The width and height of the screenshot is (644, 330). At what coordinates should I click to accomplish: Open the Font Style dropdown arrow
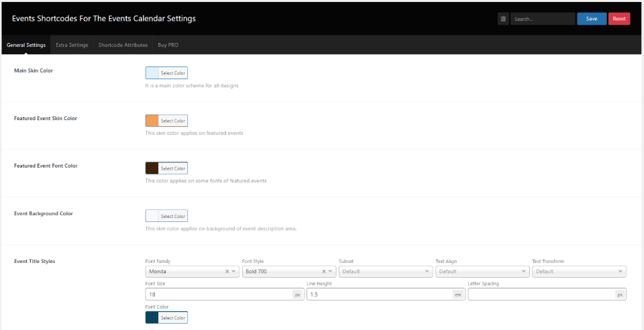coord(330,271)
